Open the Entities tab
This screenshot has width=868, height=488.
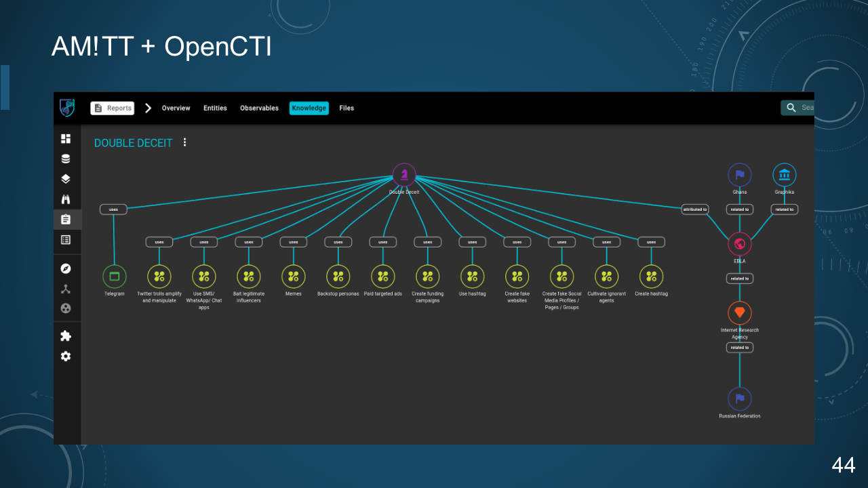point(215,108)
